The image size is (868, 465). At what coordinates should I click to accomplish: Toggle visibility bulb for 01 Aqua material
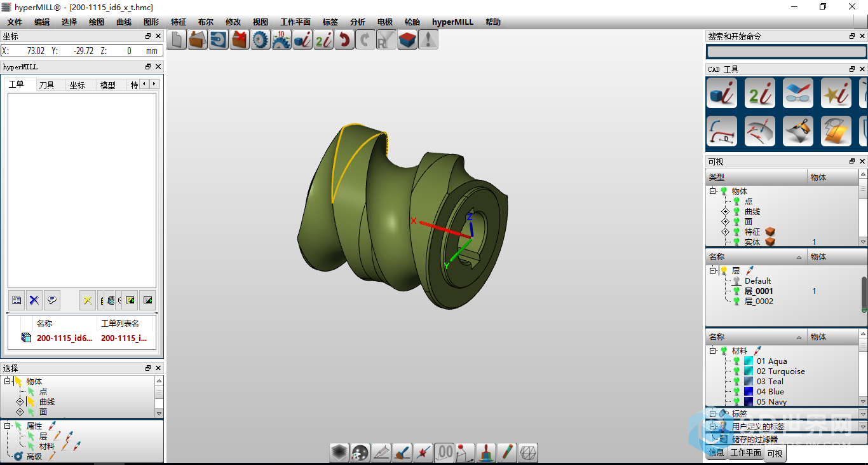pos(736,361)
